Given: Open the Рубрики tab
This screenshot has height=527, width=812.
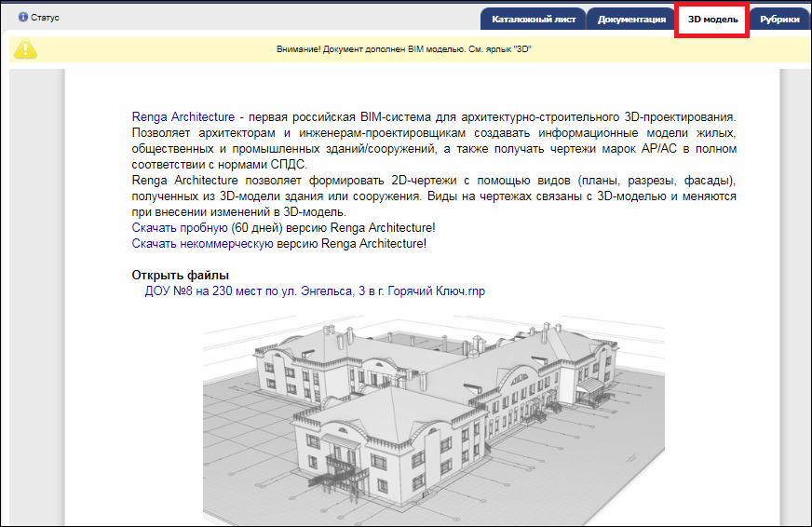Looking at the screenshot, I should (779, 20).
